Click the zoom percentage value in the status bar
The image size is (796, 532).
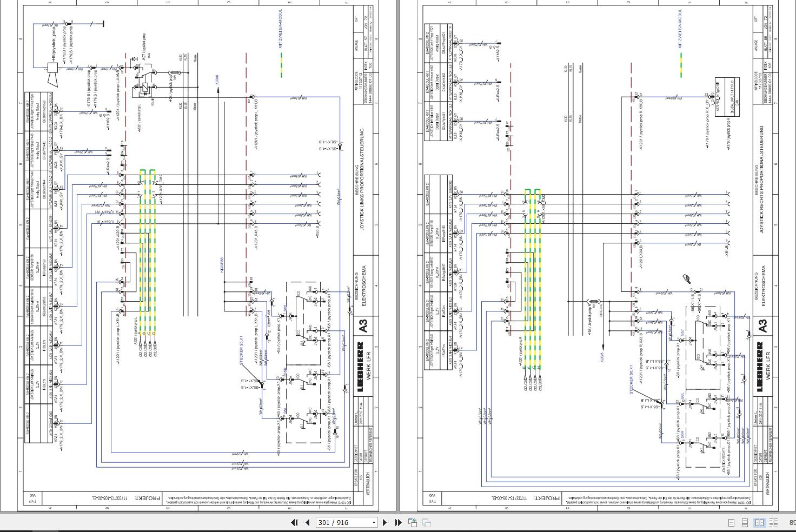(792, 523)
